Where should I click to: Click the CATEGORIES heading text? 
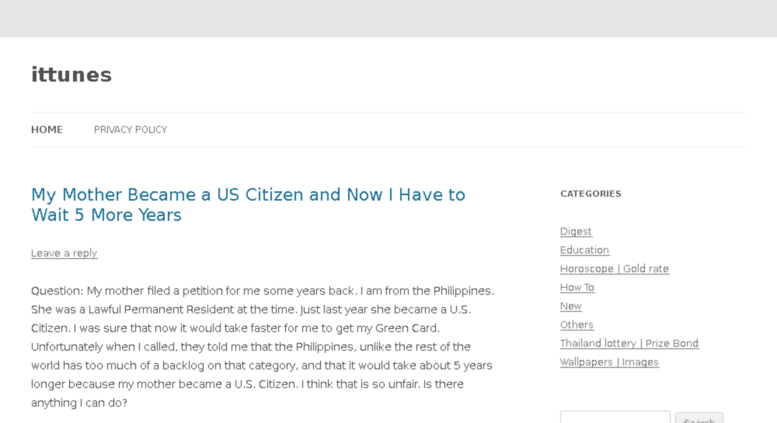point(591,194)
